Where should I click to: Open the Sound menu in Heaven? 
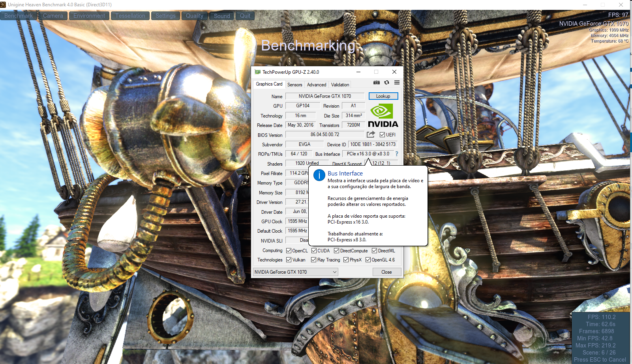(x=222, y=16)
